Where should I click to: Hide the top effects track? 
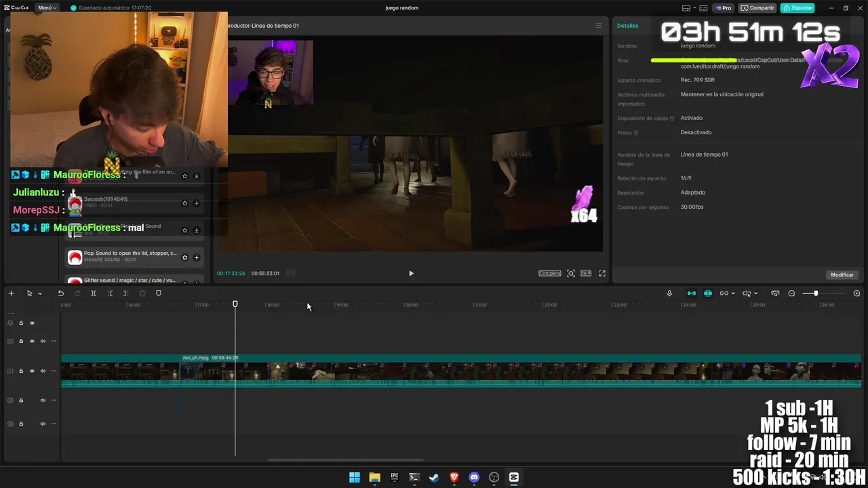pos(32,323)
